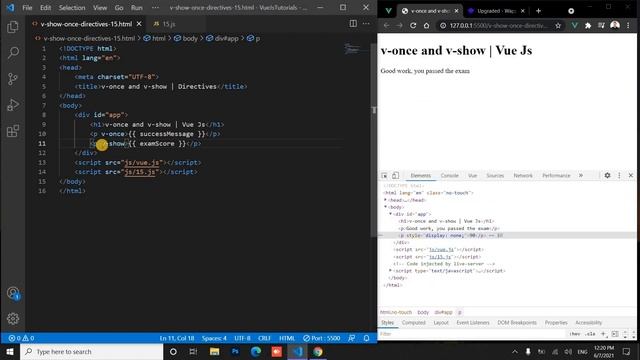Click the Port : 5500 live server entry
The width and height of the screenshot is (640, 360).
coord(322,338)
